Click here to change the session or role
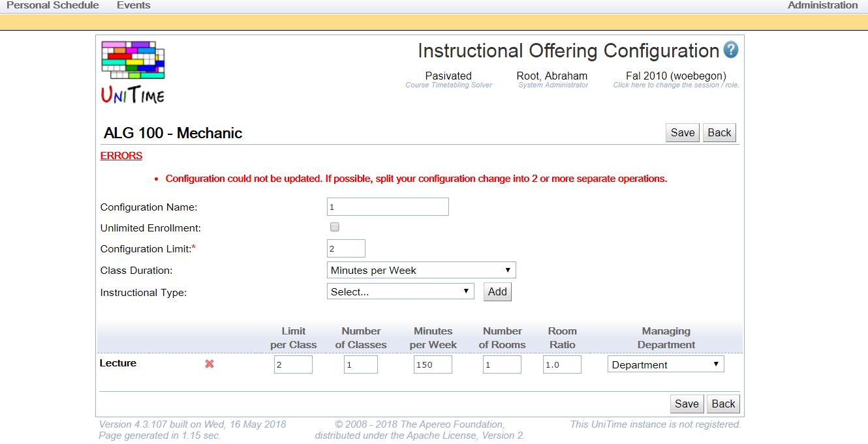 [x=675, y=85]
